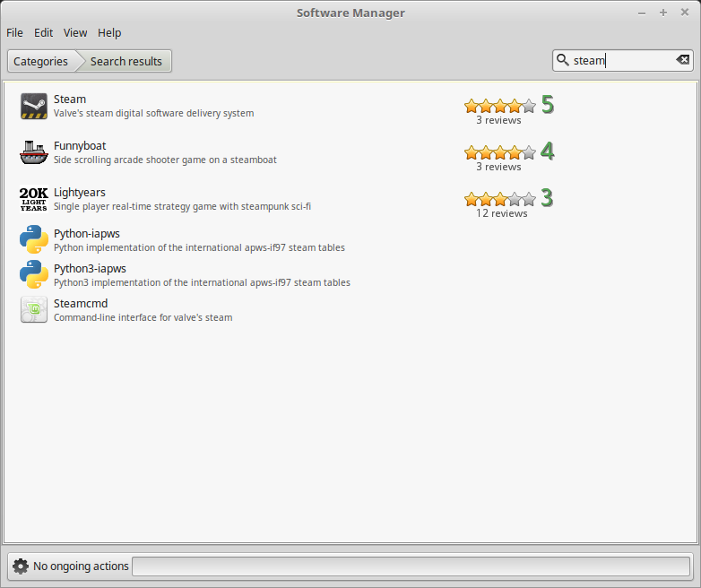Click the "No ongoing actions" status label
701x588 pixels.
[x=81, y=566]
